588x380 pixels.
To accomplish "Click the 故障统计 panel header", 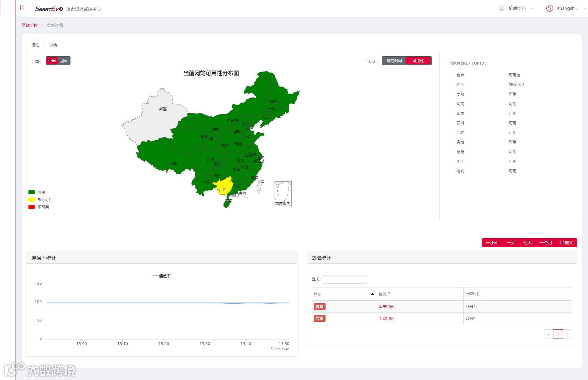I will click(x=442, y=258).
